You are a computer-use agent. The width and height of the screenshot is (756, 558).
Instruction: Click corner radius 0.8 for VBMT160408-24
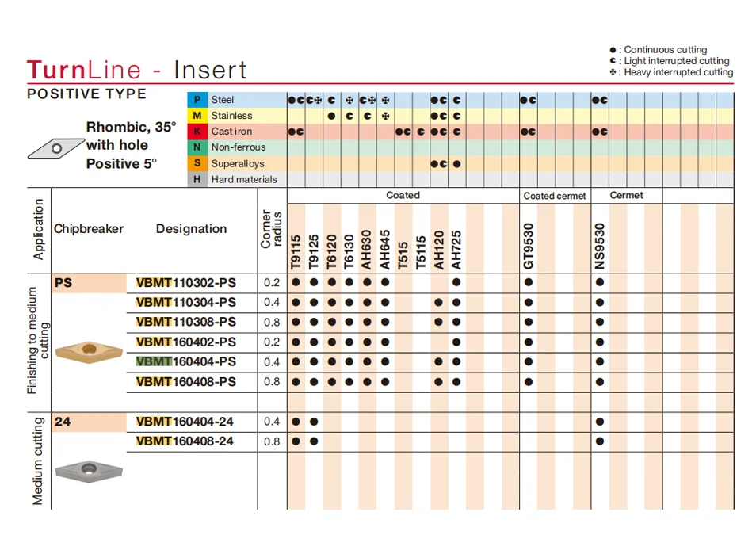point(272,441)
